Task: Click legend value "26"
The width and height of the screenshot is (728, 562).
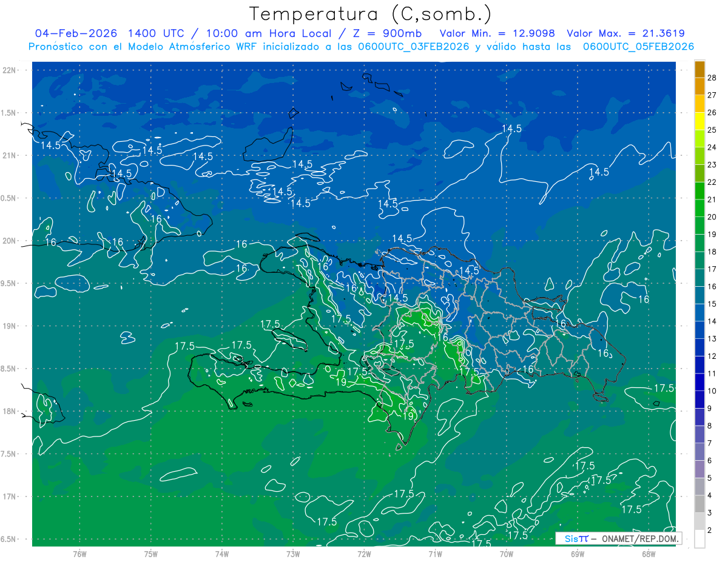Action: pos(712,112)
